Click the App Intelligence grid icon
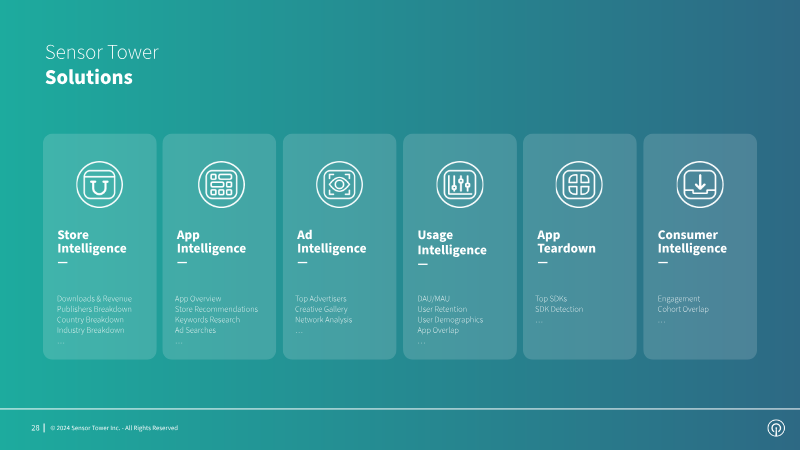The image size is (800, 450). [x=221, y=184]
